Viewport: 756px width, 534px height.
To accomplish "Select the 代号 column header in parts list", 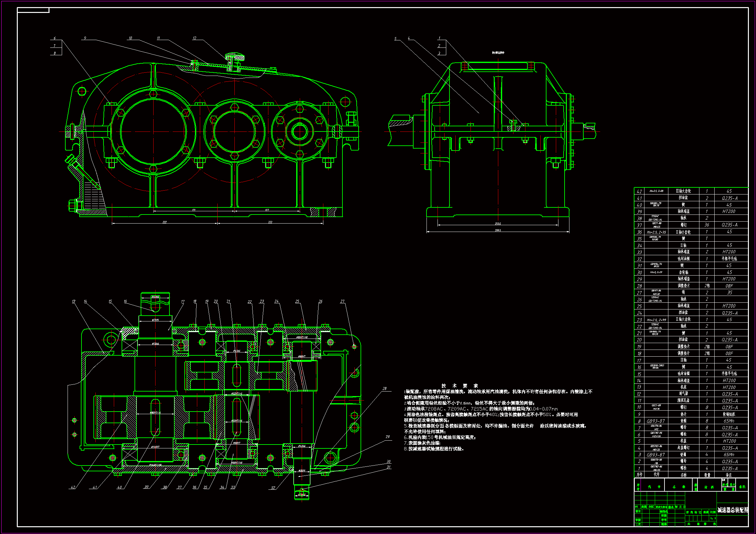I will pos(656,475).
